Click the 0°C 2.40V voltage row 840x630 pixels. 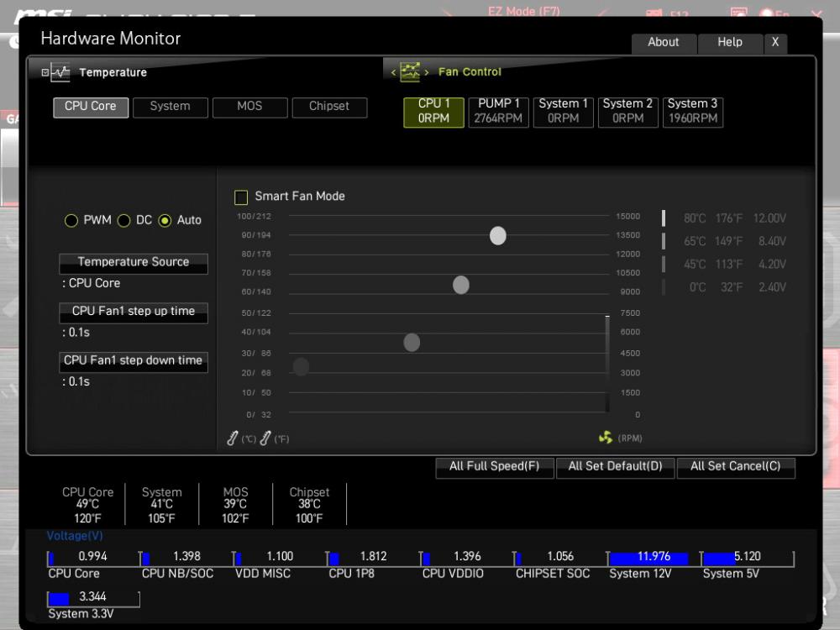(x=724, y=287)
